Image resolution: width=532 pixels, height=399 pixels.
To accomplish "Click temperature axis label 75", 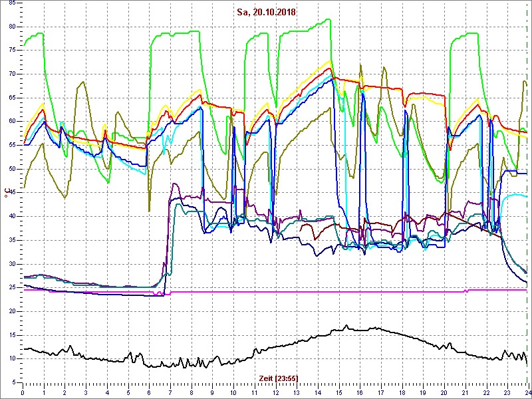I will click(x=11, y=51).
